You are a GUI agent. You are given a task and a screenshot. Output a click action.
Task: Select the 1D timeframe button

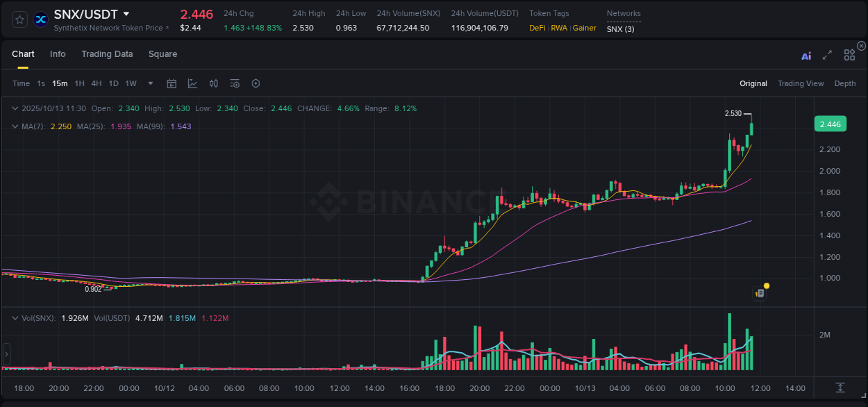tap(113, 83)
